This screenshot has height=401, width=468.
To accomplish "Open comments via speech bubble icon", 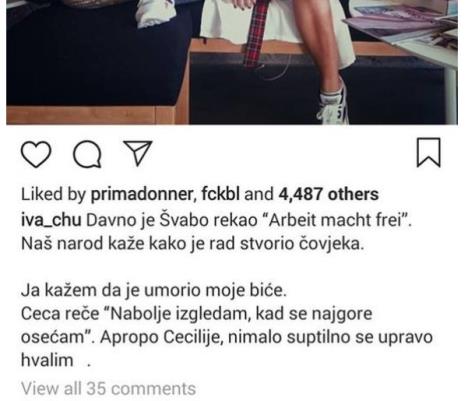I will pyautogui.click(x=87, y=154).
